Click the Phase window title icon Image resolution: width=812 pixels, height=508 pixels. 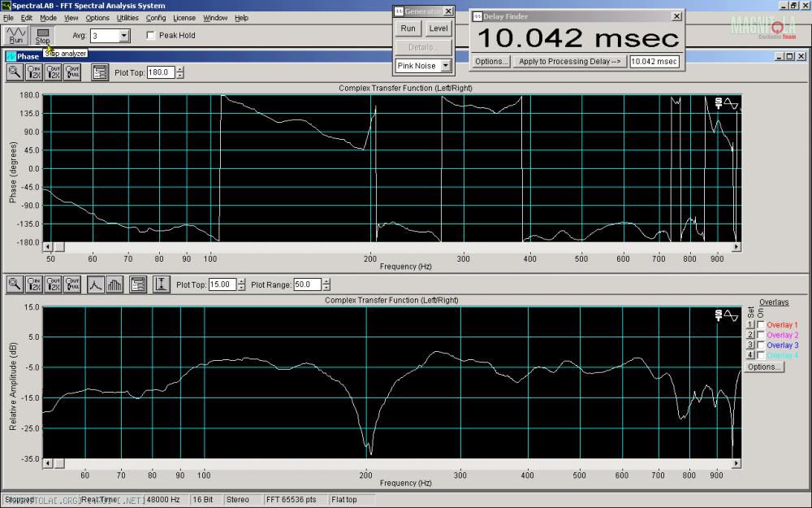pos(11,56)
